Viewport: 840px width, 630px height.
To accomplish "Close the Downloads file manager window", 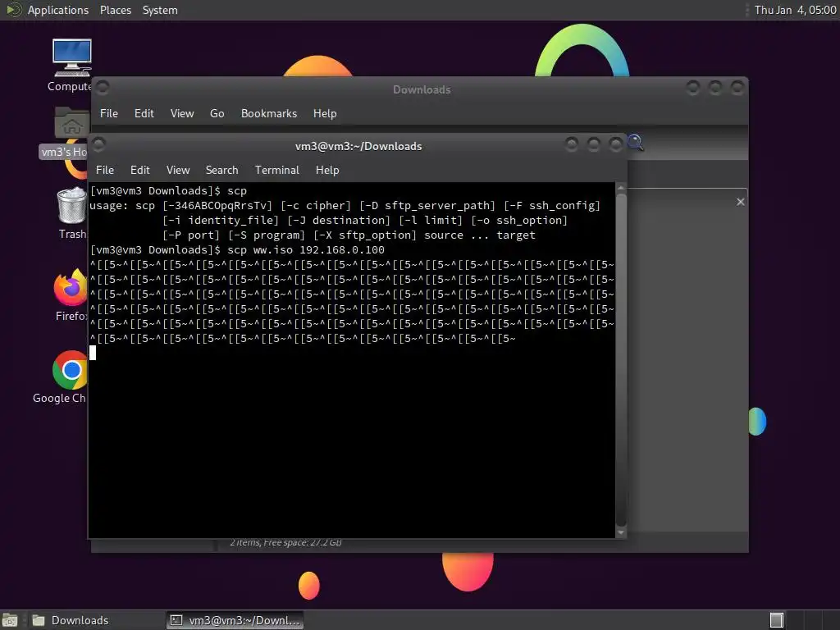I will [x=737, y=87].
